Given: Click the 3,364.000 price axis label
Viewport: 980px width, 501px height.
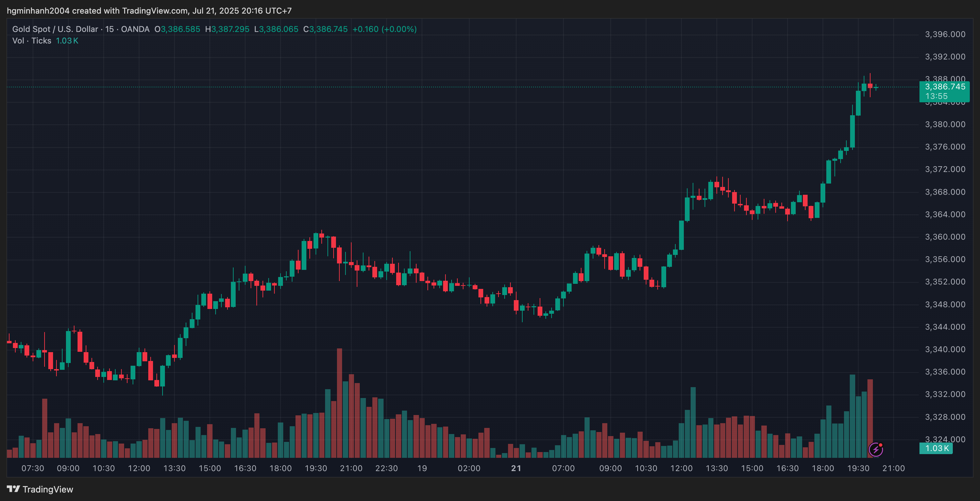Looking at the screenshot, I should 945,214.
